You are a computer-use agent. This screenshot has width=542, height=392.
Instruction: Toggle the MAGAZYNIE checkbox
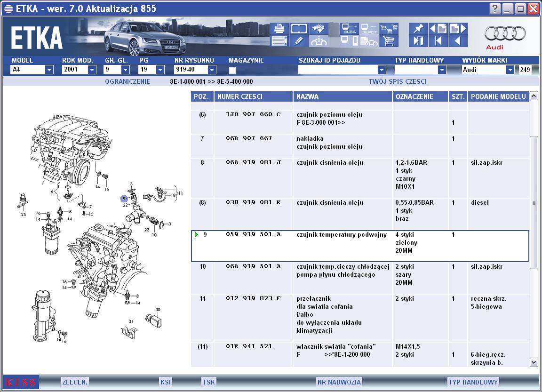232,70
